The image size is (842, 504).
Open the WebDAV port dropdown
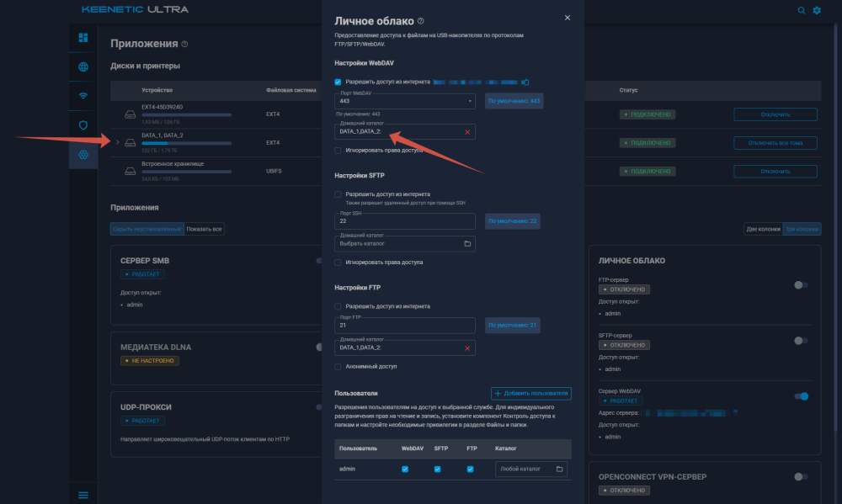404,102
